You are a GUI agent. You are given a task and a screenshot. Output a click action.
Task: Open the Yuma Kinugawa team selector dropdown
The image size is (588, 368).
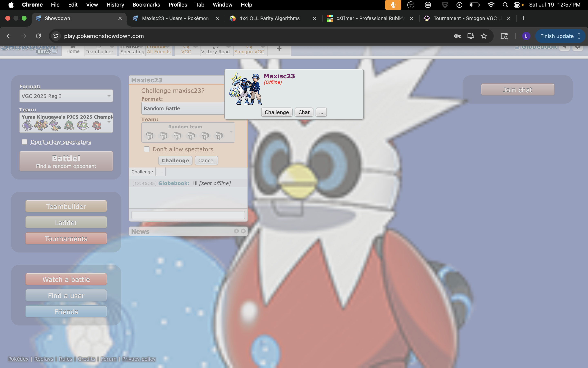coord(66,123)
